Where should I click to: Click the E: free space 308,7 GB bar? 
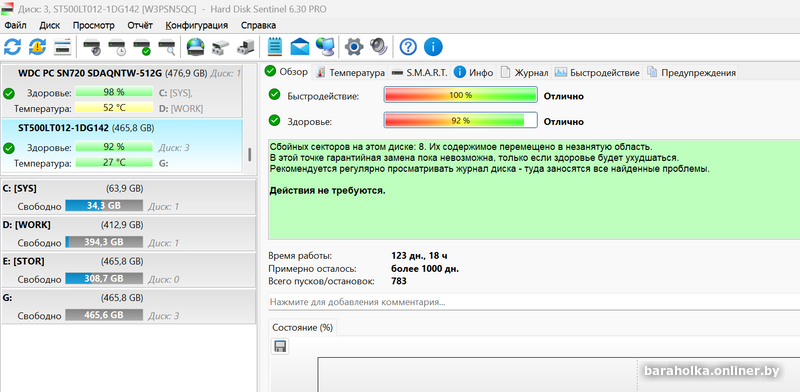104,279
